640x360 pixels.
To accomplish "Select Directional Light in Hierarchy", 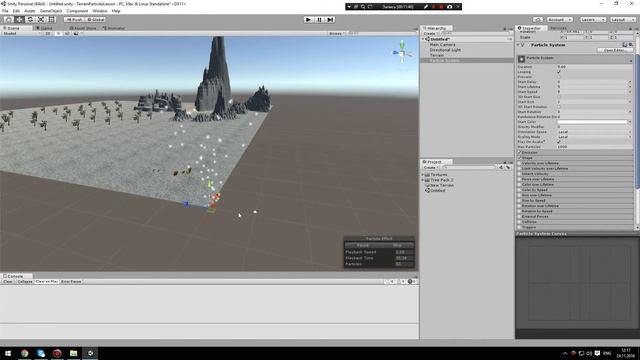I will pyautogui.click(x=445, y=50).
